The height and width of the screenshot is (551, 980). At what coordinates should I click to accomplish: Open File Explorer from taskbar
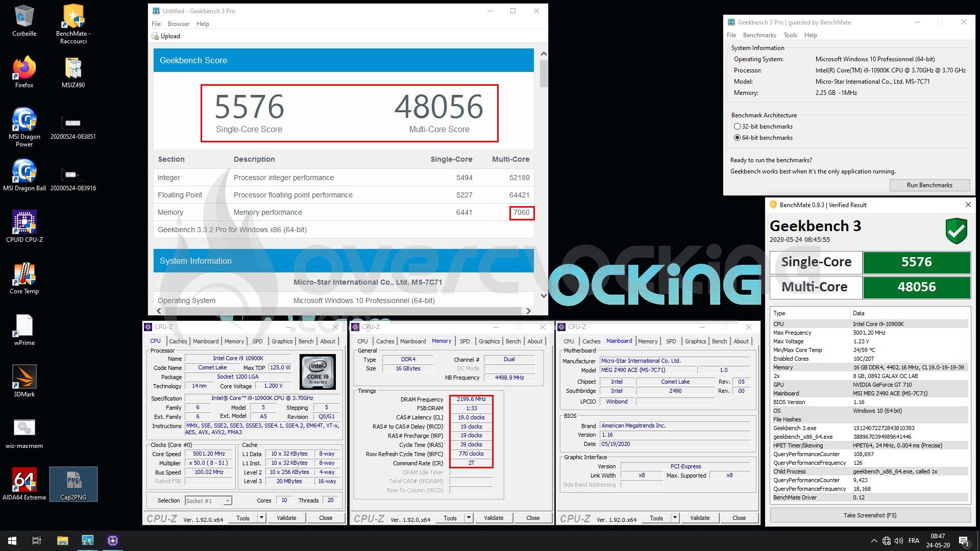62,540
